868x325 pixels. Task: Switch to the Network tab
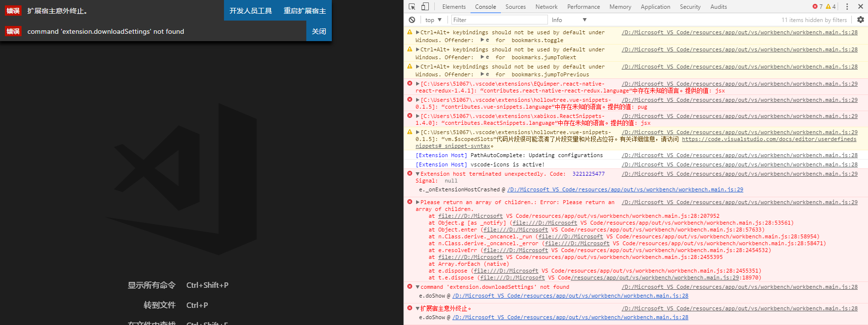[x=546, y=7]
